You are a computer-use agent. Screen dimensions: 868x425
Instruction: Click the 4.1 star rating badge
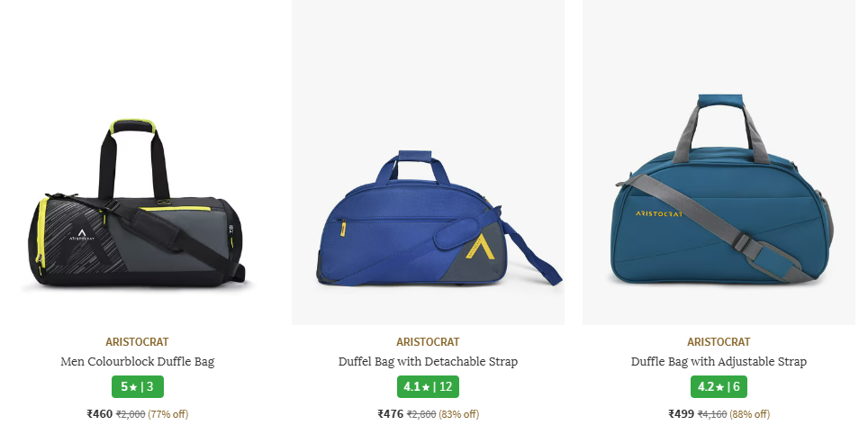tap(428, 387)
